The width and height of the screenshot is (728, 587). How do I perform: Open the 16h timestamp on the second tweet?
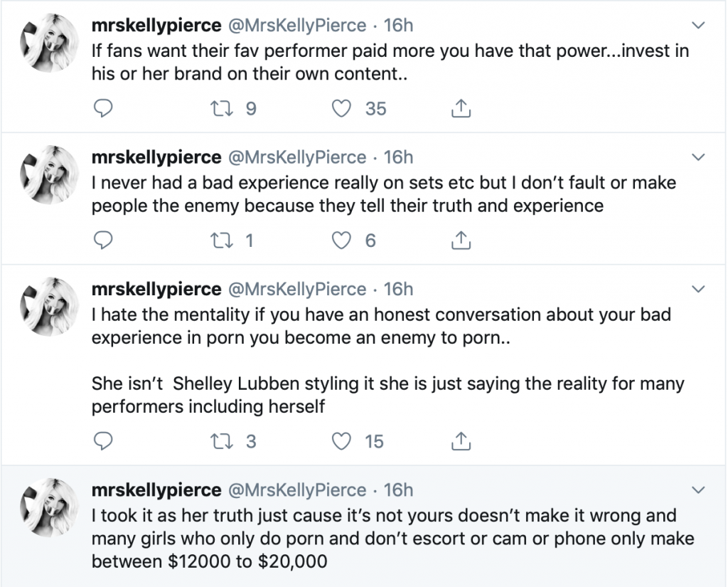(x=398, y=157)
